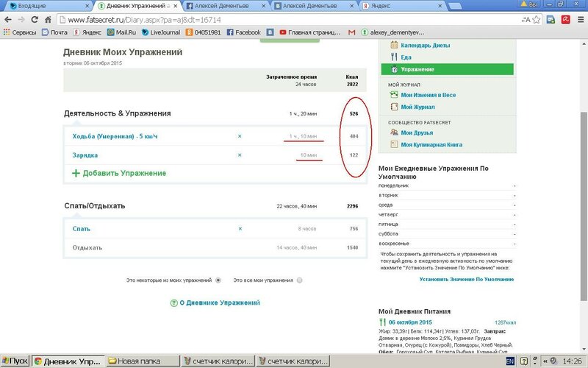Click the Пуск start button in taskbar
Screen dimensions: 588x368
click(x=16, y=361)
